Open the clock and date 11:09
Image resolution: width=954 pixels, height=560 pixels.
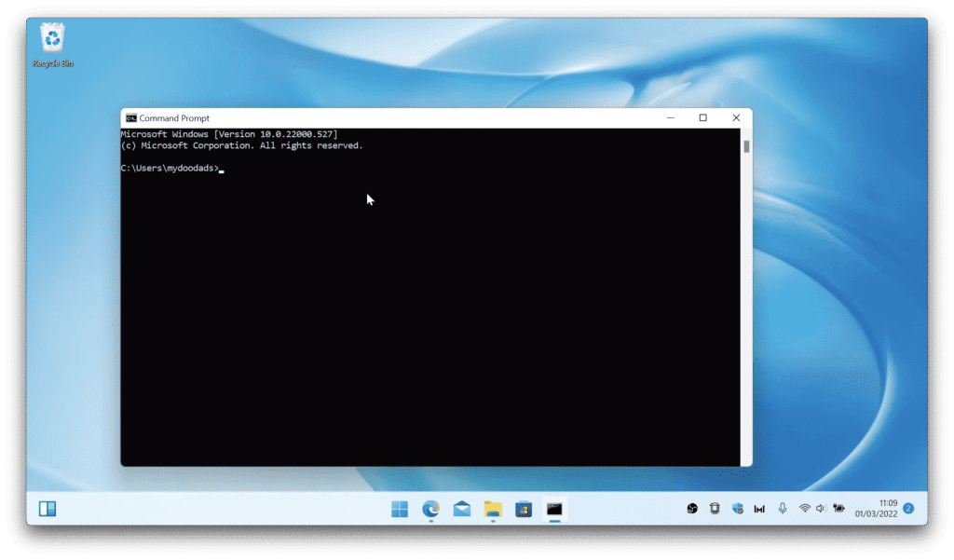[876, 508]
